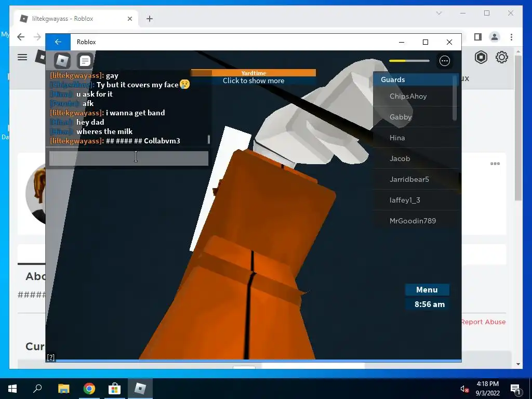Image resolution: width=532 pixels, height=399 pixels.
Task: Click the muted volume tray icon
Action: coord(464,389)
